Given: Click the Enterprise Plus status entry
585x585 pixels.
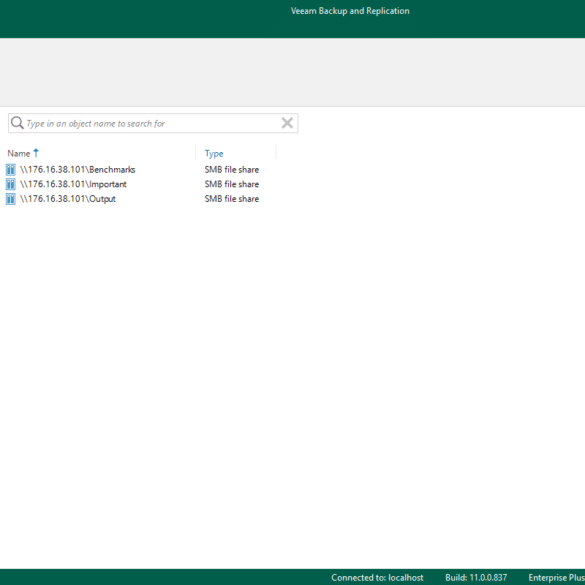Looking at the screenshot, I should coord(556,578).
